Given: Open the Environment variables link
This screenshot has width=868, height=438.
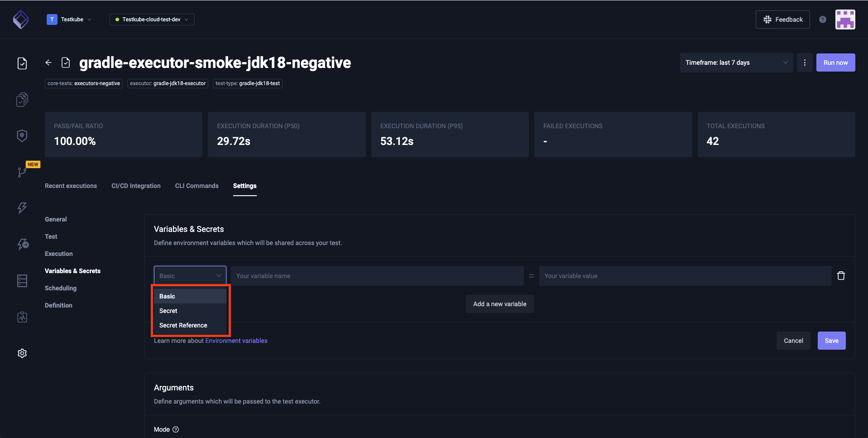Looking at the screenshot, I should tap(236, 341).
